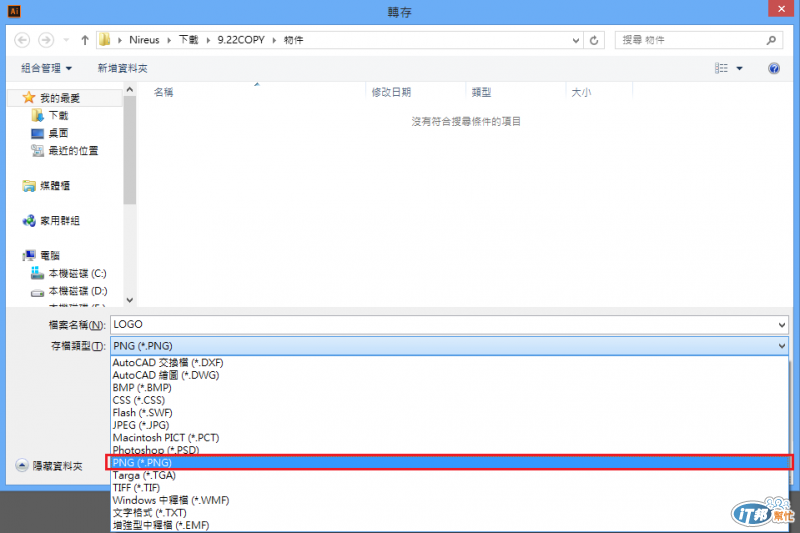Click the search magnifier icon
This screenshot has height=533, width=800.
[x=771, y=40]
